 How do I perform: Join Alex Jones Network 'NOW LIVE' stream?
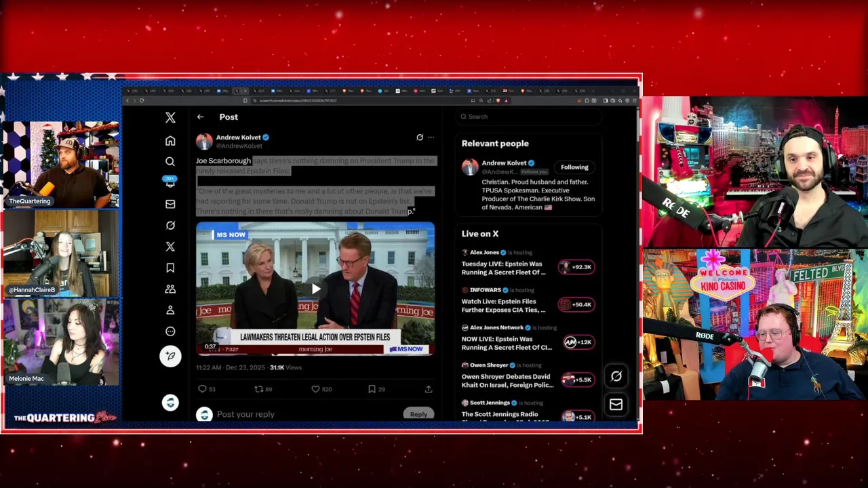pyautogui.click(x=507, y=343)
